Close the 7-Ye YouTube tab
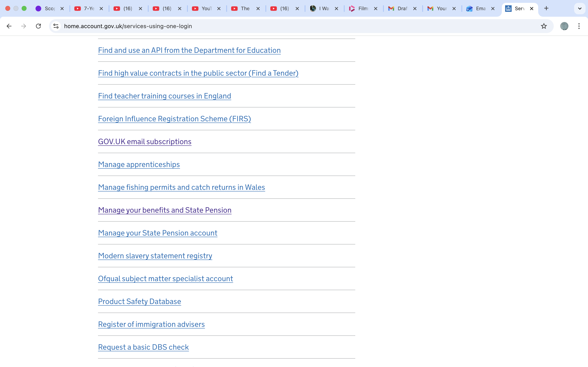 (x=101, y=9)
